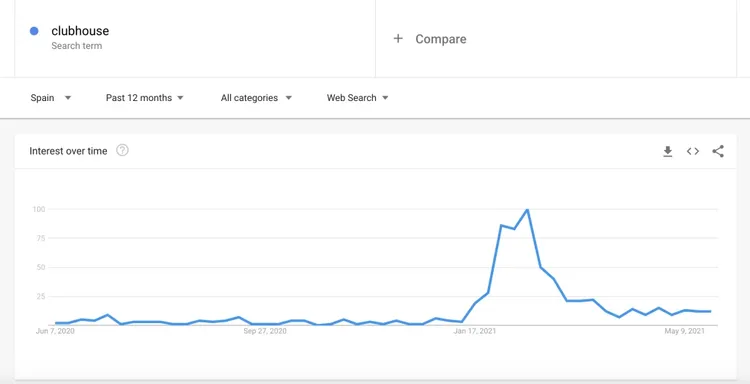
Task: Expand the Past 12 months filter
Action: click(x=144, y=98)
